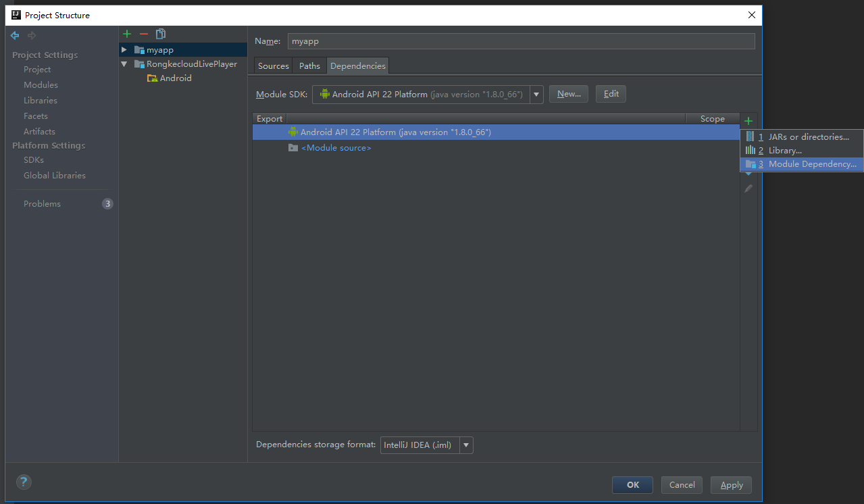Open help with the question mark icon
The width and height of the screenshot is (864, 504).
[24, 482]
